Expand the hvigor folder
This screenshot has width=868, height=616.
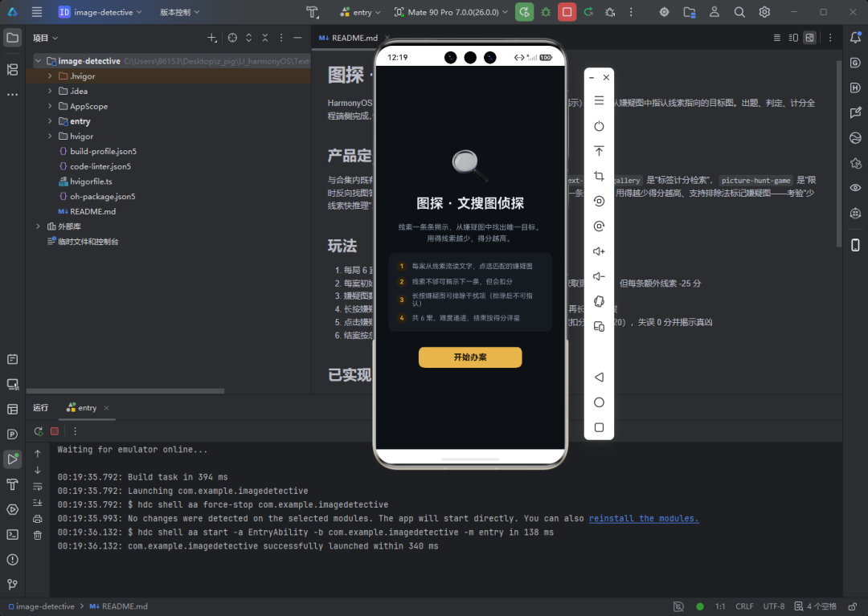pos(50,136)
